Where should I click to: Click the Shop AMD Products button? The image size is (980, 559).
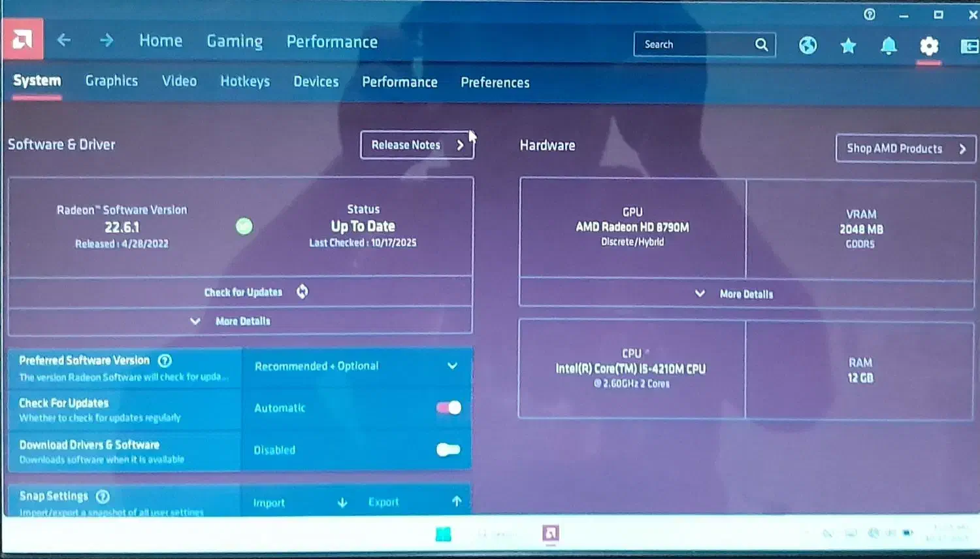tap(906, 148)
